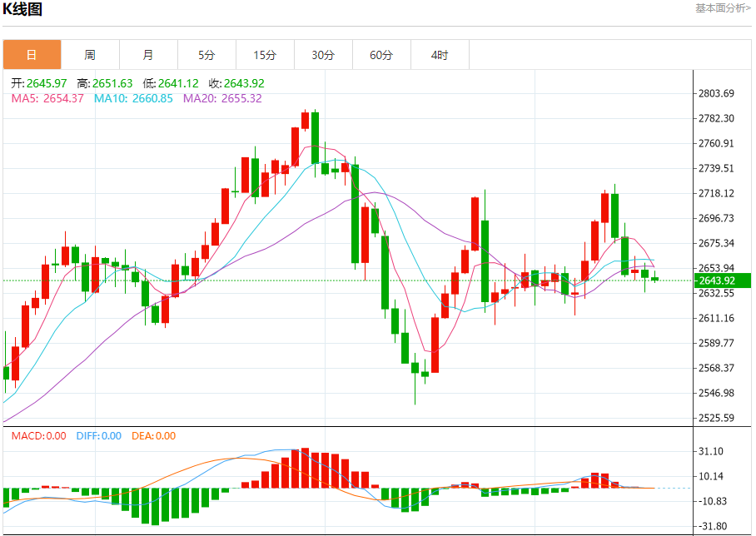Screen dimensions: 756x536
Task: Click the 低: 2641.12 low price
Action: click(x=170, y=83)
